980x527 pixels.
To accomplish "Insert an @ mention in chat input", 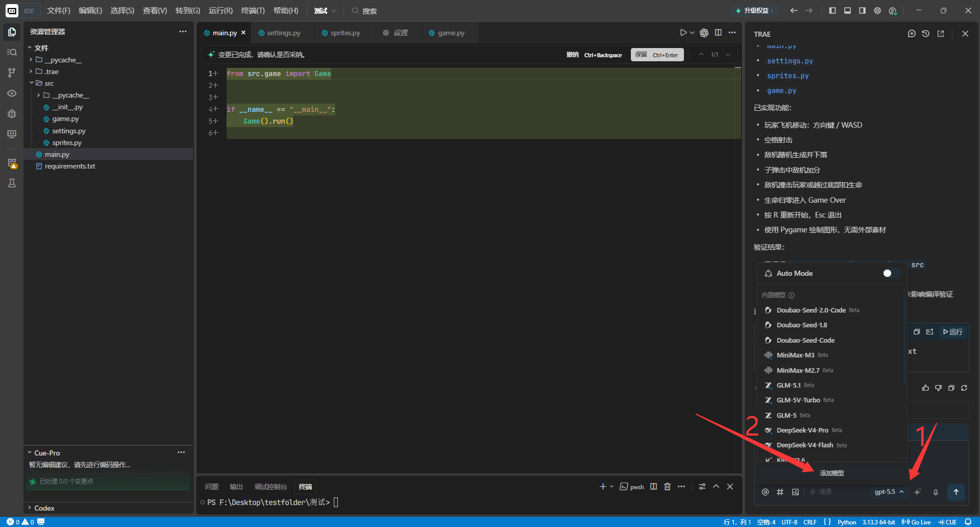I will (x=765, y=492).
